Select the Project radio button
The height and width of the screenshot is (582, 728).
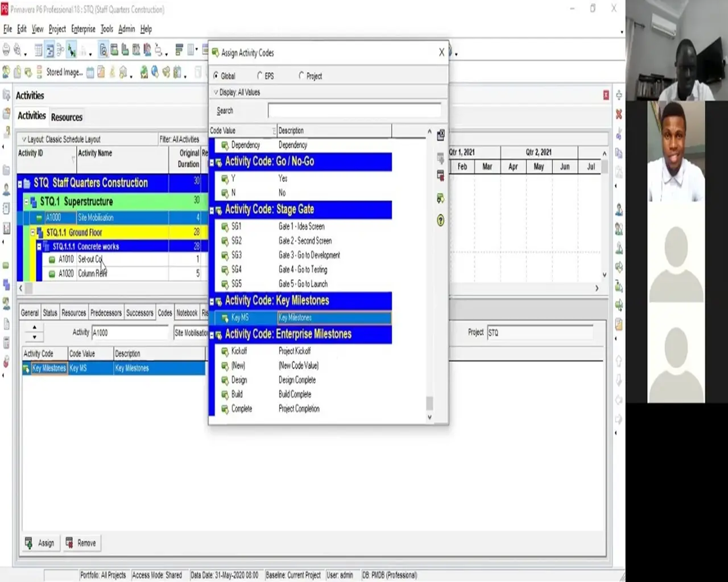pos(301,76)
